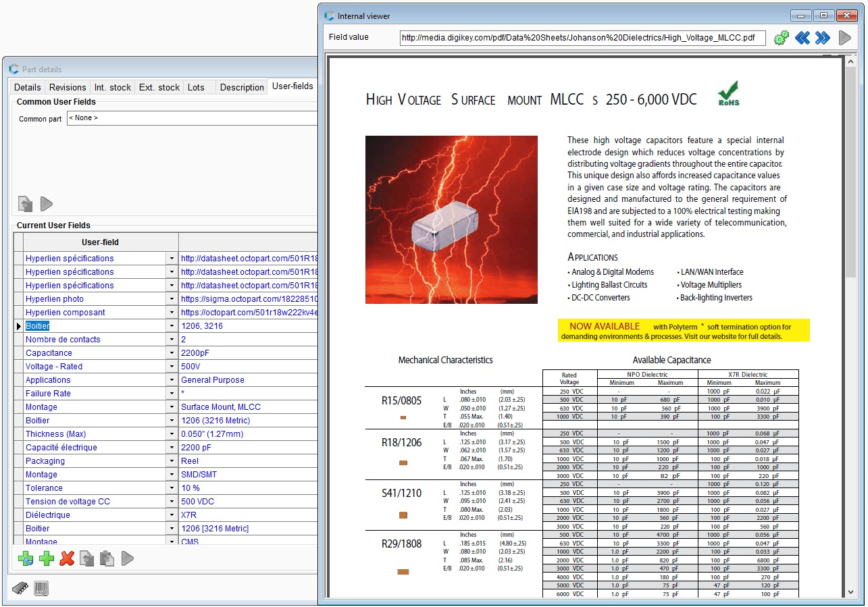Click the '2200pF' Capacitance value
This screenshot has width=868, height=607.
pyautogui.click(x=249, y=353)
